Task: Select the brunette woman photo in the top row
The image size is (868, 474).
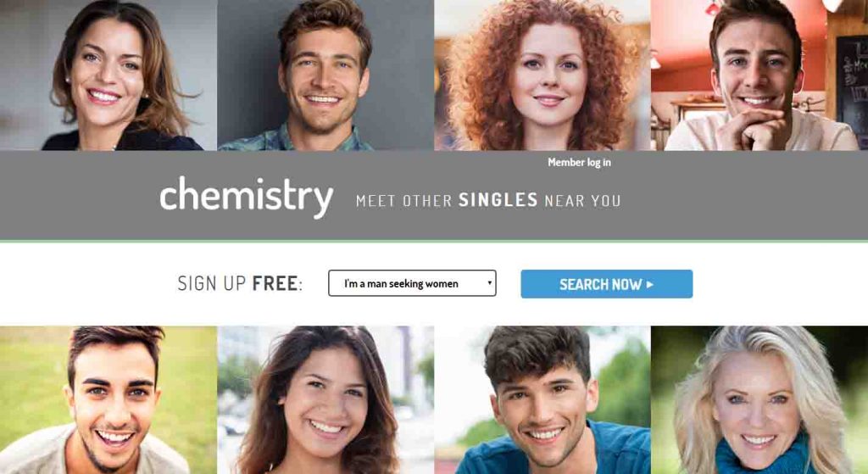Action: [108, 75]
